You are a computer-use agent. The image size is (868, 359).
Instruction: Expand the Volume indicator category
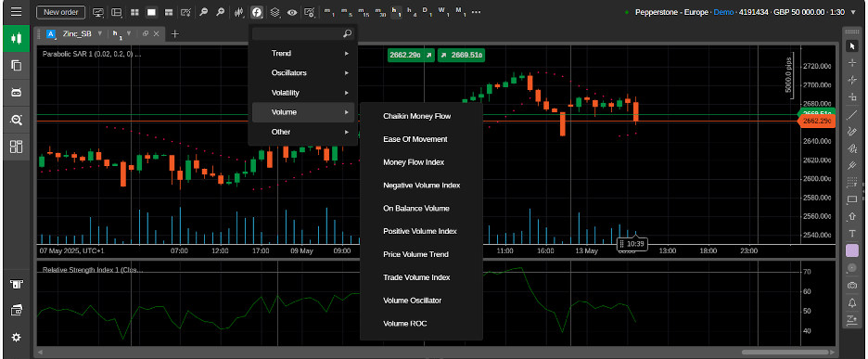coord(302,112)
